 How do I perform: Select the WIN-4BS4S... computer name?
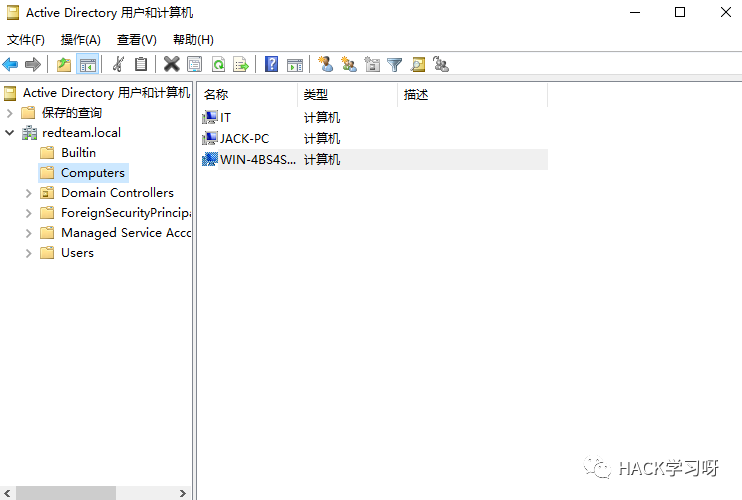[258, 160]
